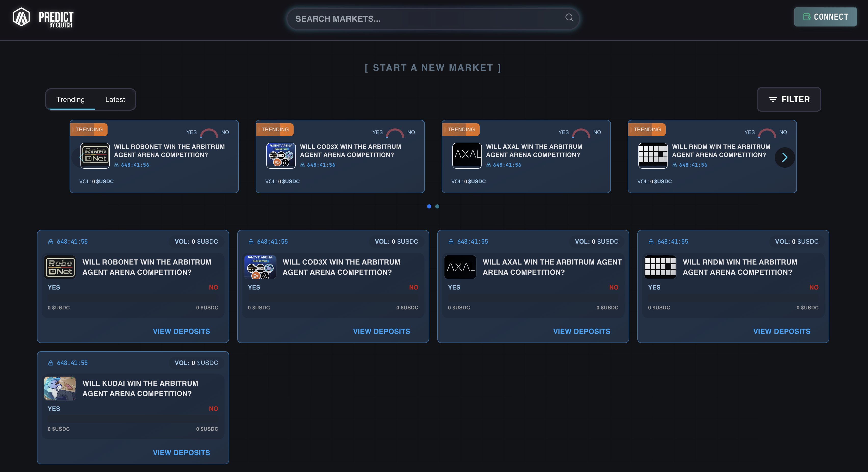View deposits for COD3X market

click(382, 331)
